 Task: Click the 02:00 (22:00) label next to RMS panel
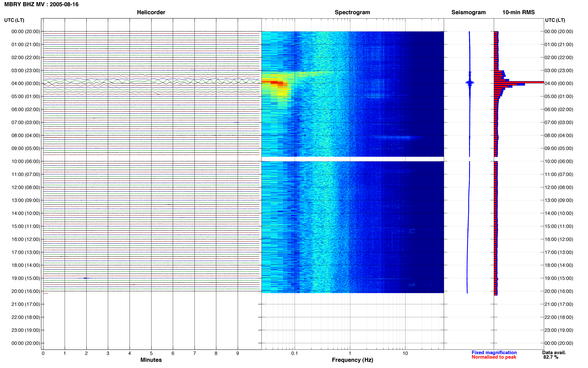pos(559,58)
